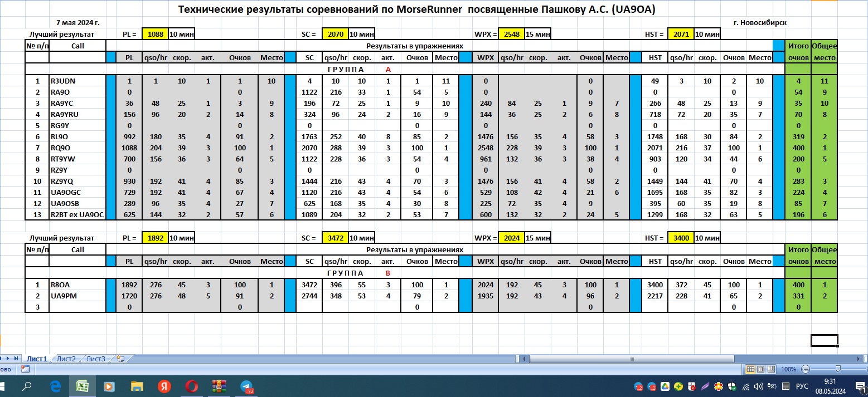Switch to Лист3 sheet tab
The image size is (868, 397).
point(95,359)
